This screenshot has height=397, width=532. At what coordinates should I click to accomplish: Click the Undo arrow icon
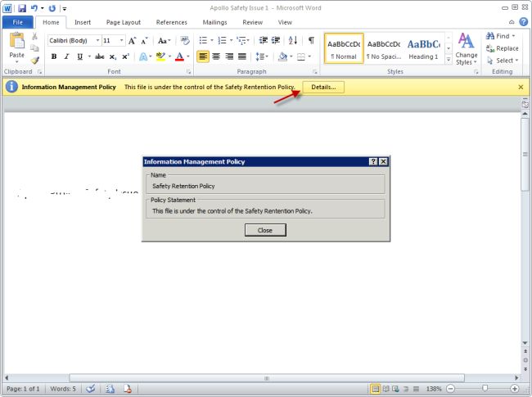pos(34,8)
